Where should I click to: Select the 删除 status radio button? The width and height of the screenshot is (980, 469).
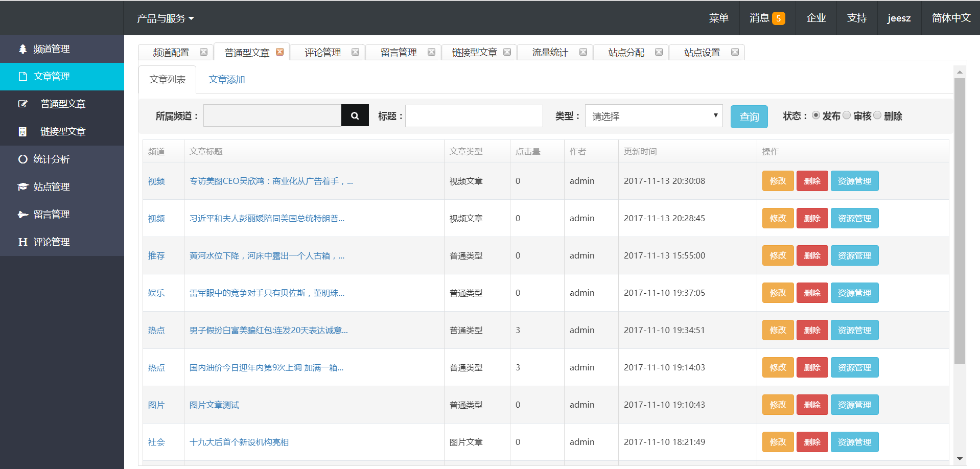click(x=877, y=115)
